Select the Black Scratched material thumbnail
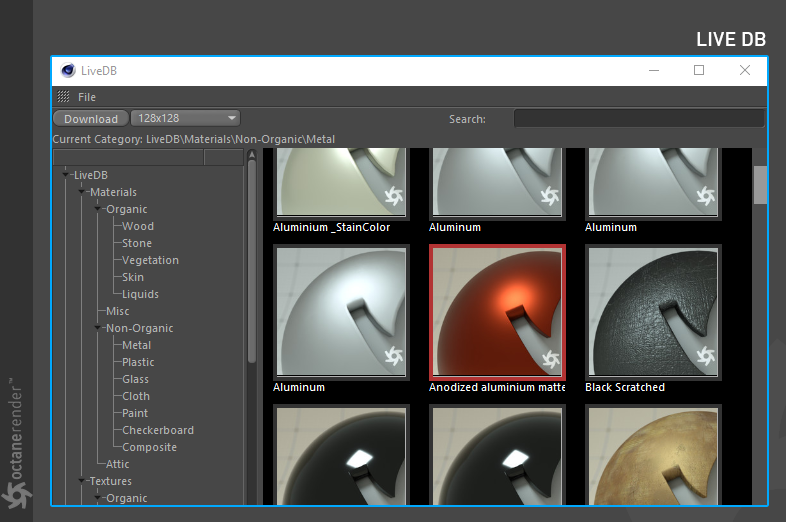The image size is (786, 522). [653, 312]
